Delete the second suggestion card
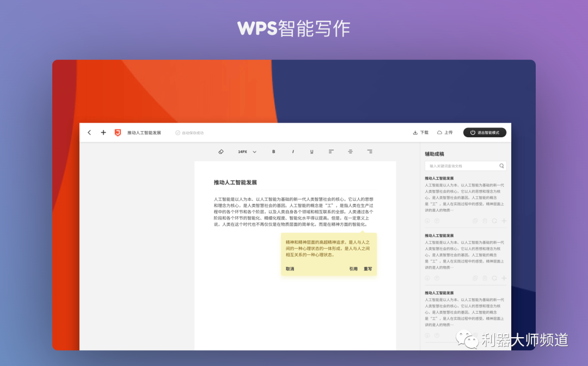The width and height of the screenshot is (588, 366). coord(485,278)
